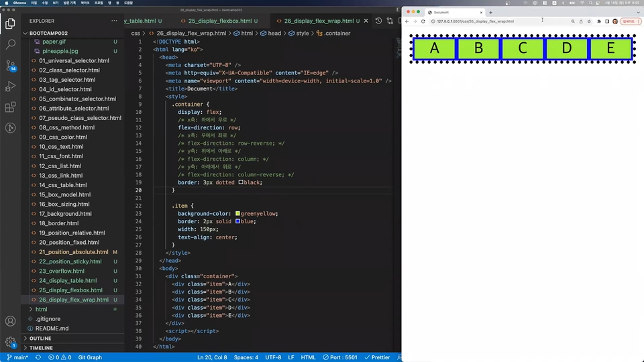Click the blue color swatch on line 24
The width and height of the screenshot is (644, 362).
237,221
